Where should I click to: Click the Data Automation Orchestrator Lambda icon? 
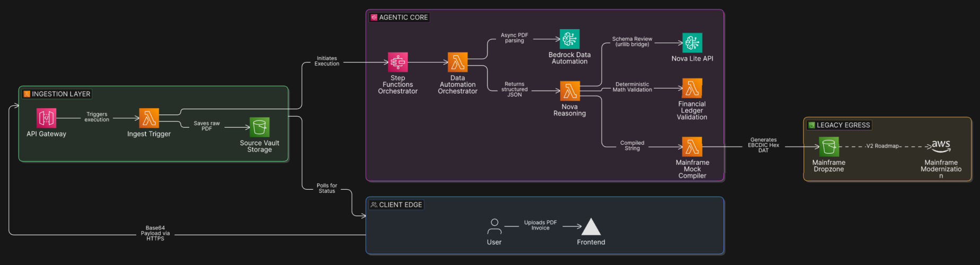point(458,62)
